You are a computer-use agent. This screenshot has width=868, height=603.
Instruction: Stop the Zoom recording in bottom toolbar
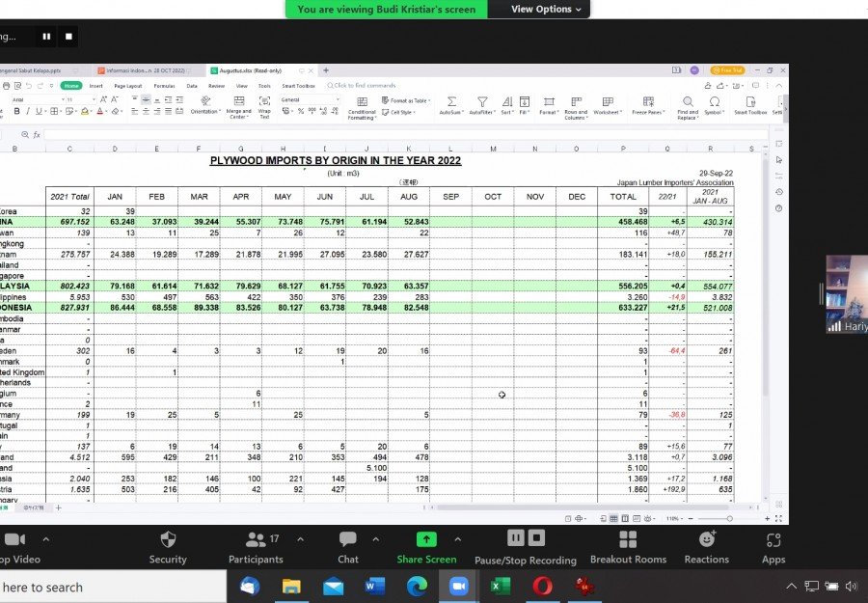pyautogui.click(x=536, y=537)
